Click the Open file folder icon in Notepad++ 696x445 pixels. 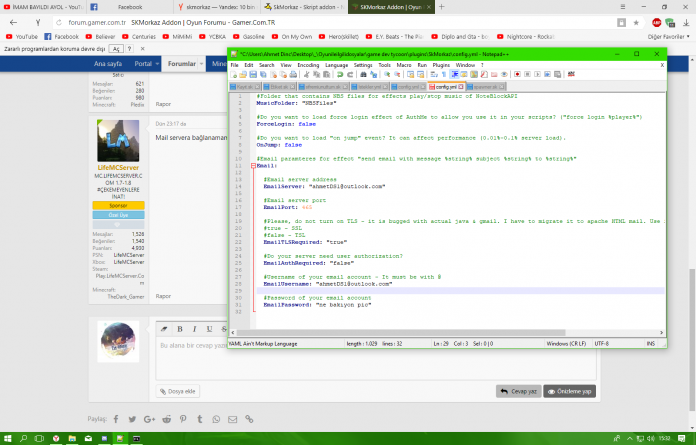tap(243, 75)
